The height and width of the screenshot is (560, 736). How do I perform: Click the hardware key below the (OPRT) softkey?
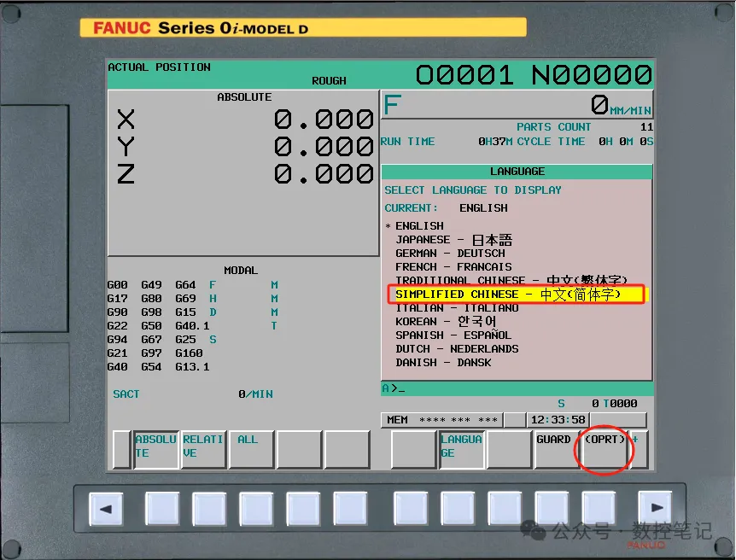[599, 509]
